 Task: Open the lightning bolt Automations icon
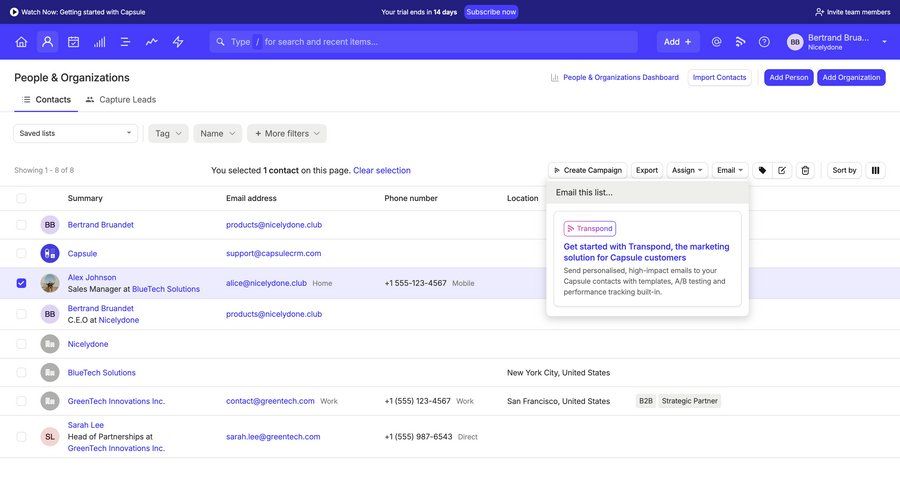[x=178, y=42]
